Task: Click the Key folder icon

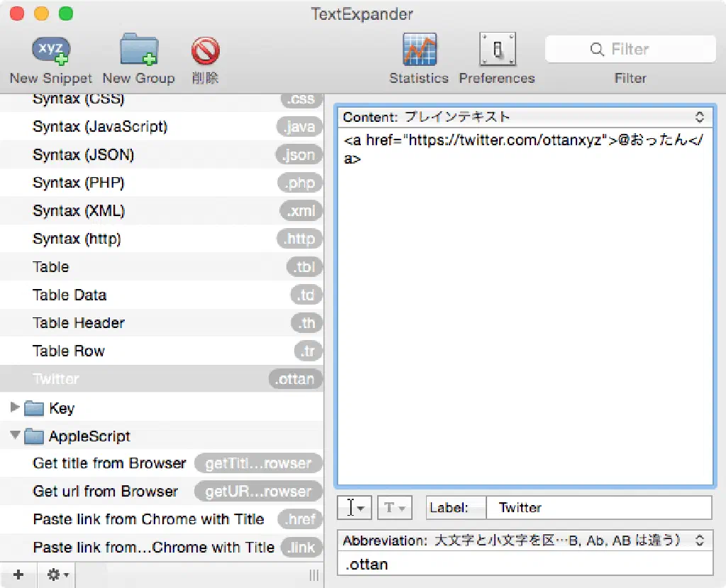Action: pos(35,409)
